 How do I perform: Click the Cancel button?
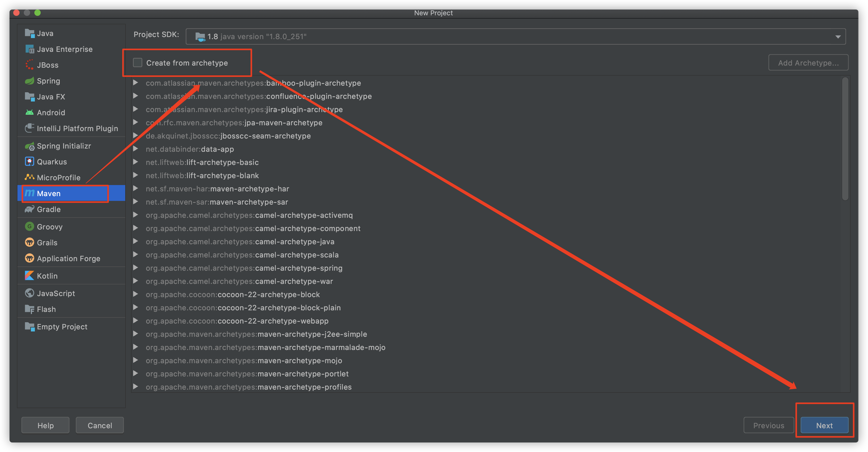click(100, 425)
